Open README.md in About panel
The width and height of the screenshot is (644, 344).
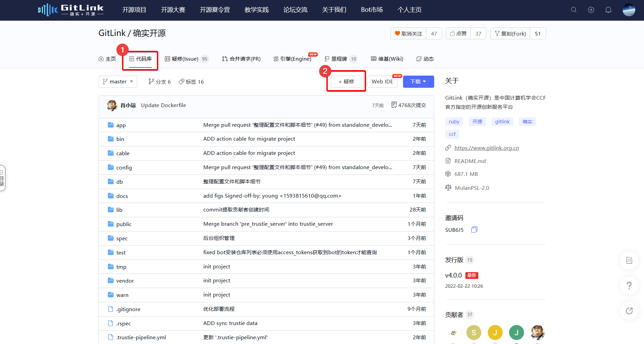click(x=470, y=161)
